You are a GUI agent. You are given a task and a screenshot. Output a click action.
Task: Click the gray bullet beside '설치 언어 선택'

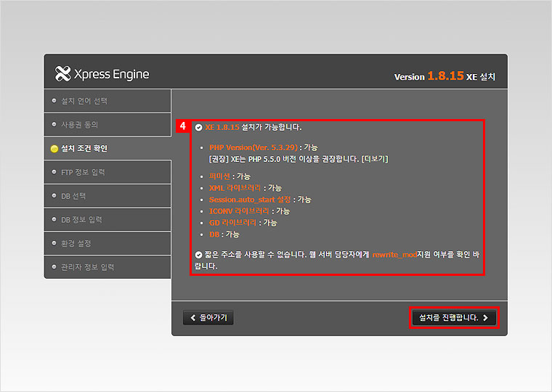[54, 101]
